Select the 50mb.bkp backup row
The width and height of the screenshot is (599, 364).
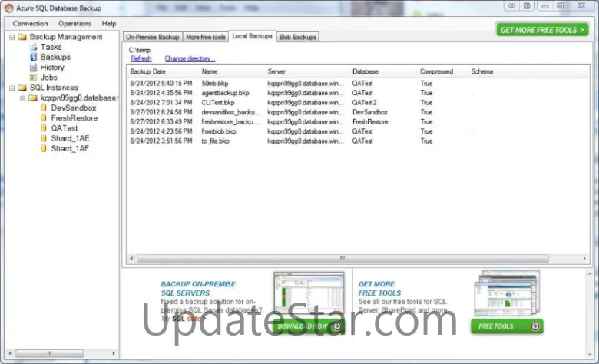(x=359, y=84)
